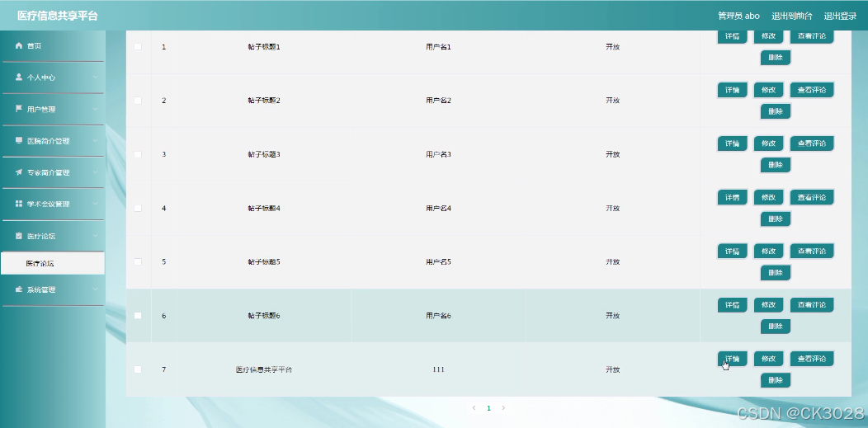Click 查看评论 for 帖子标题1
The image size is (868, 428).
[812, 36]
